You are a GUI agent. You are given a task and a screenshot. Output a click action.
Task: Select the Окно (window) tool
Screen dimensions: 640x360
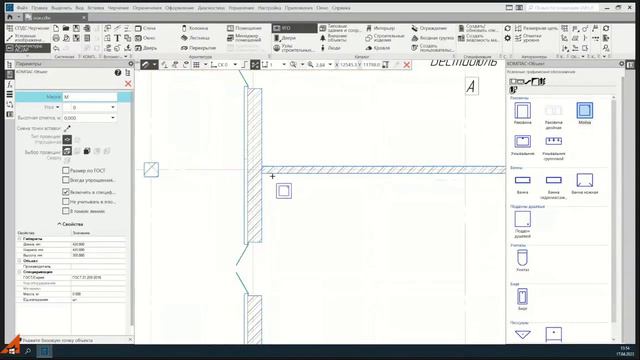click(x=145, y=38)
